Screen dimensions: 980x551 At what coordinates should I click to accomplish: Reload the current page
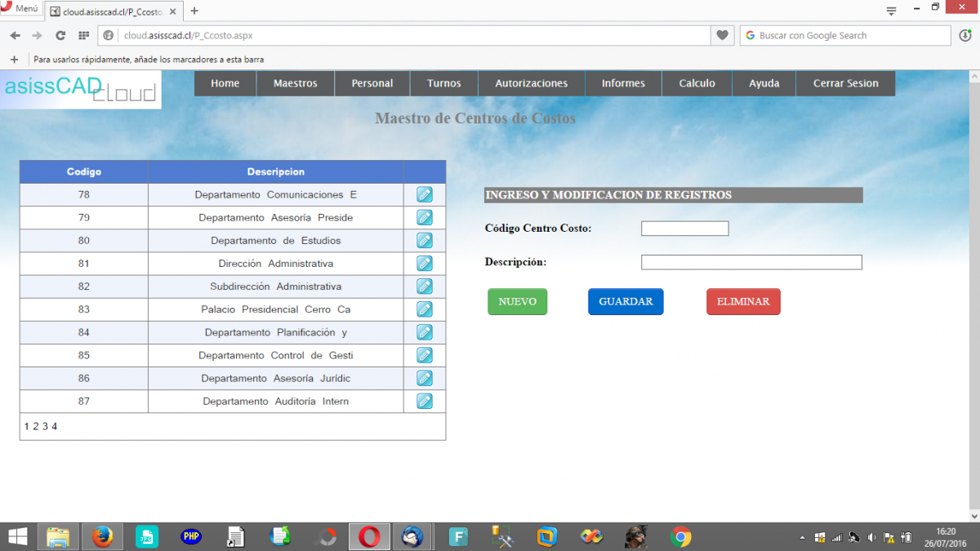click(60, 36)
